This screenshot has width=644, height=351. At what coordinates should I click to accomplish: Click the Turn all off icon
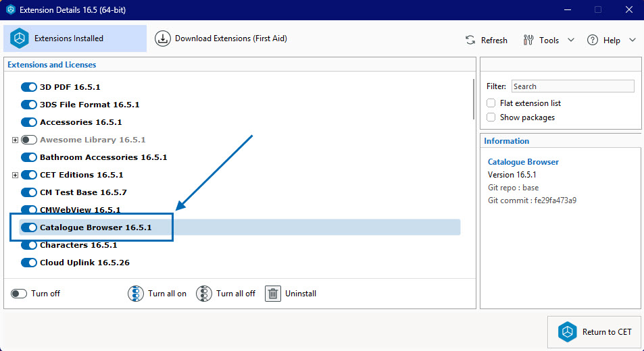203,294
